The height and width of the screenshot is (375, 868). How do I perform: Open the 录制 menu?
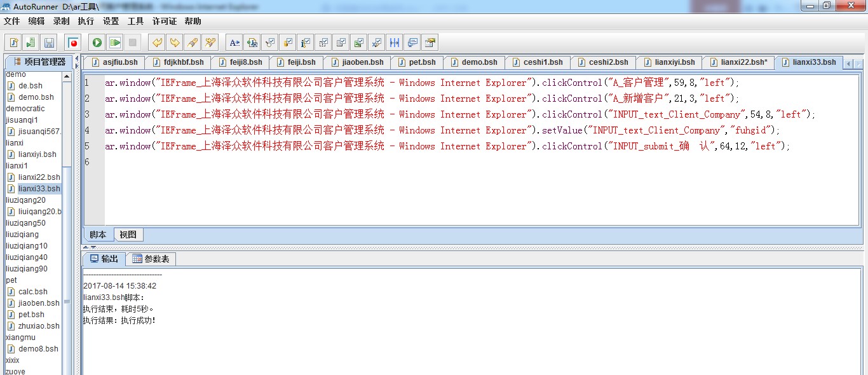pos(61,21)
